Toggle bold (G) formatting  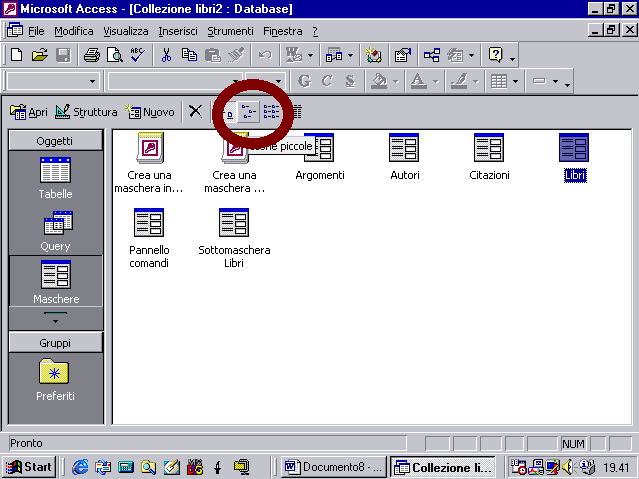coord(304,82)
